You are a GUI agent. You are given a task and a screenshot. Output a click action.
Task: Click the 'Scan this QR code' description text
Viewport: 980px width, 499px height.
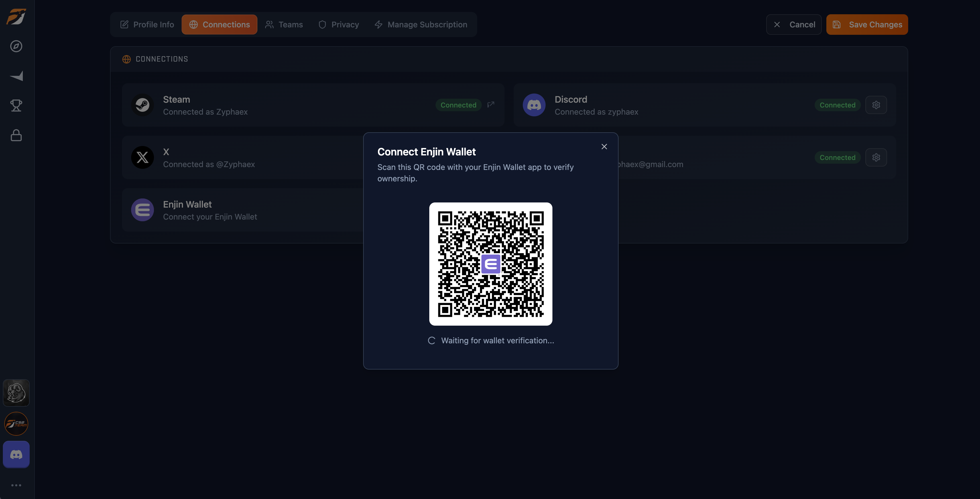point(475,173)
